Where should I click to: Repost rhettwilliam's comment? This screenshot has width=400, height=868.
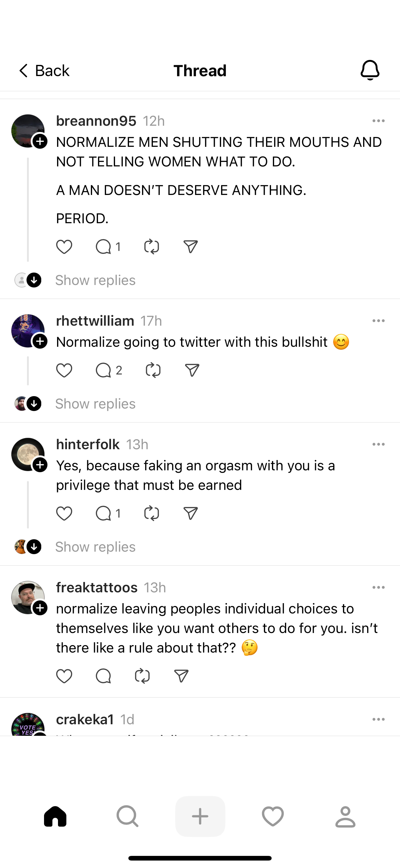pos(153,370)
